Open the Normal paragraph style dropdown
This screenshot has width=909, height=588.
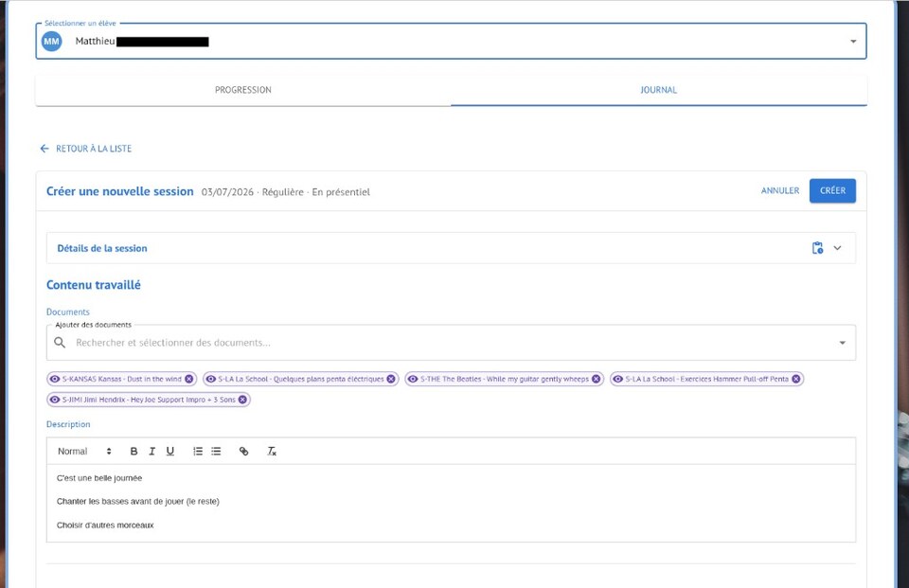(x=84, y=451)
